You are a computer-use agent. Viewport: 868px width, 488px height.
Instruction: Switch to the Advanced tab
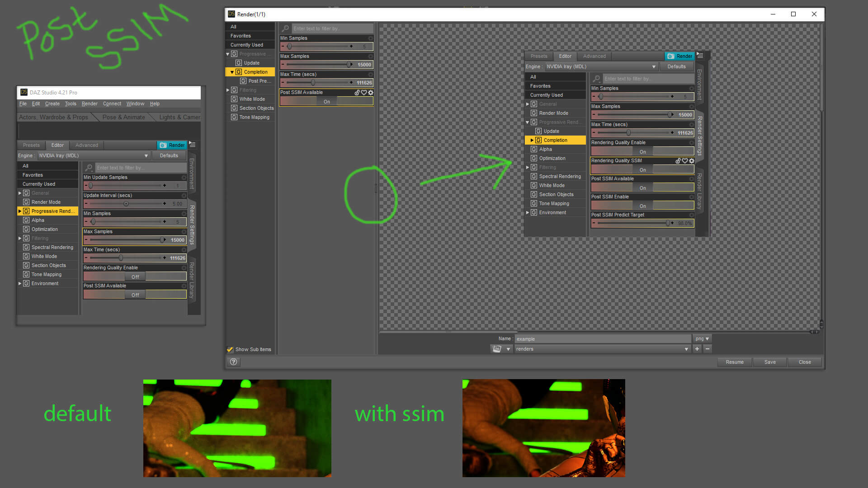pos(86,145)
